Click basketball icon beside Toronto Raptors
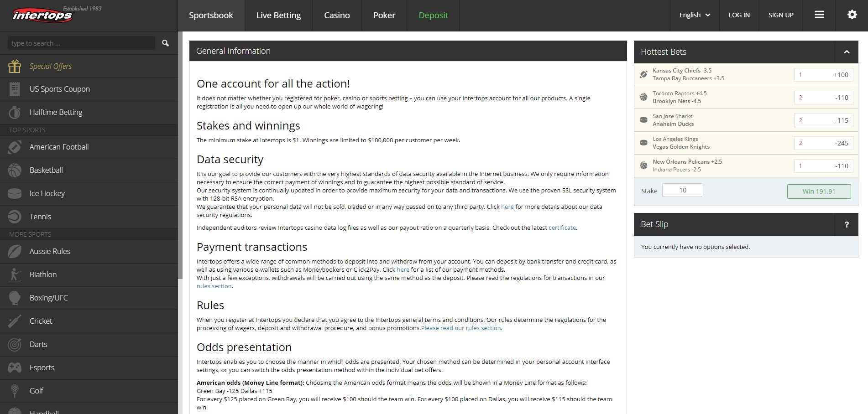 [x=643, y=97]
